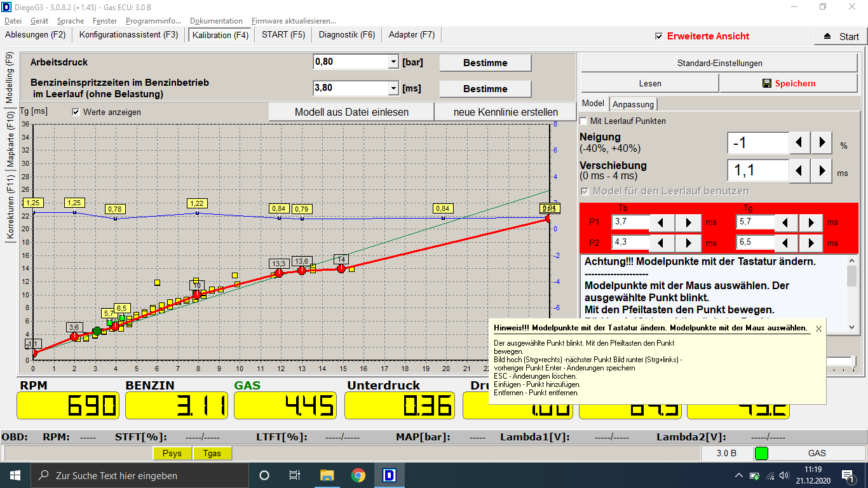The width and height of the screenshot is (868, 488).
Task: Open the Gerät menu
Action: click(39, 21)
